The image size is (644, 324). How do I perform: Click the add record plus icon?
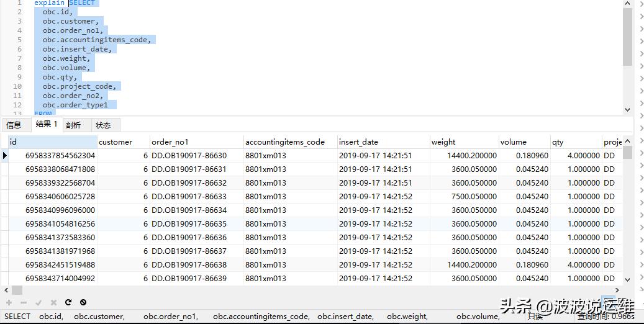click(9, 303)
